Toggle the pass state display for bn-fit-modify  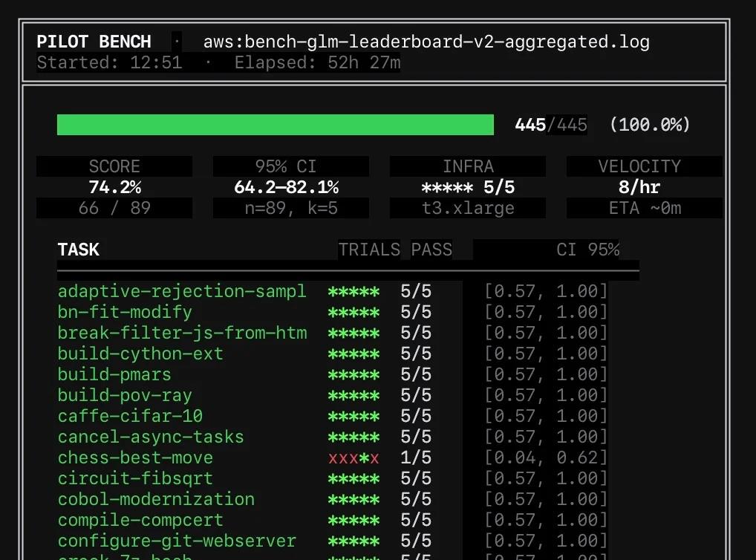coord(415,312)
